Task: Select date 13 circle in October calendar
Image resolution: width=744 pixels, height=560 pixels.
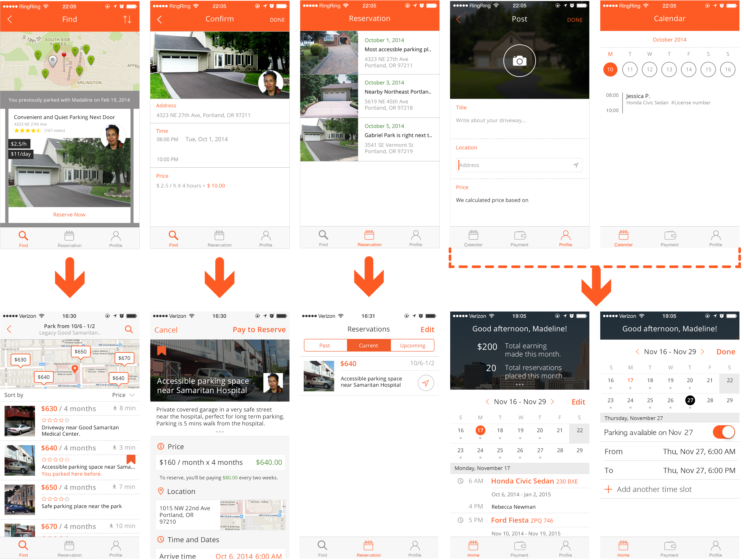Action: click(x=669, y=70)
